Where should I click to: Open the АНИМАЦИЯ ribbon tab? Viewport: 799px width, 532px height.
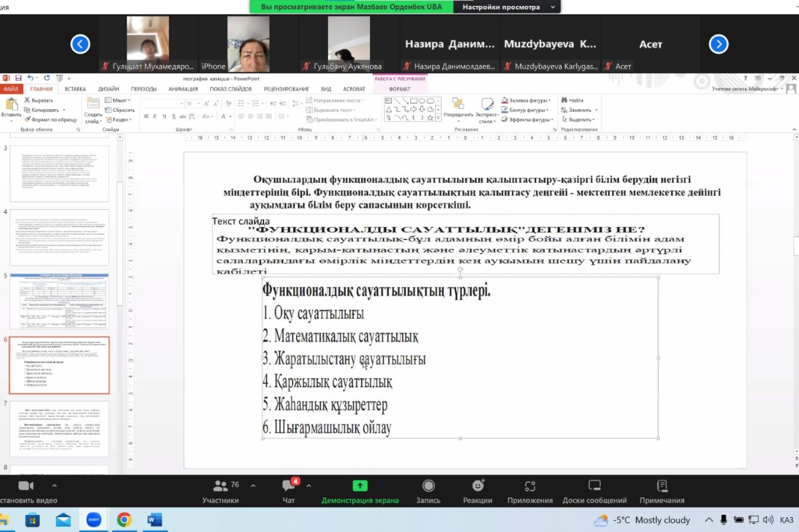[x=183, y=89]
